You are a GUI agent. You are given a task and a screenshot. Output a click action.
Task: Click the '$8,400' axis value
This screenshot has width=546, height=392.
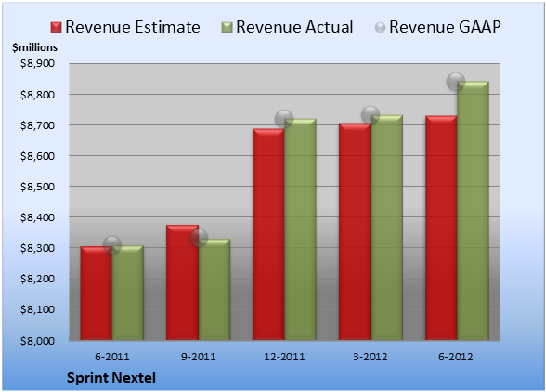click(37, 217)
